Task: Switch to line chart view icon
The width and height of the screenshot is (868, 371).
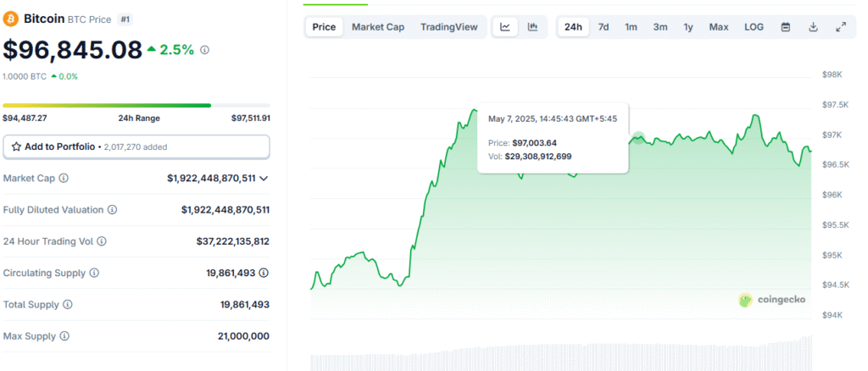Action: click(x=505, y=27)
